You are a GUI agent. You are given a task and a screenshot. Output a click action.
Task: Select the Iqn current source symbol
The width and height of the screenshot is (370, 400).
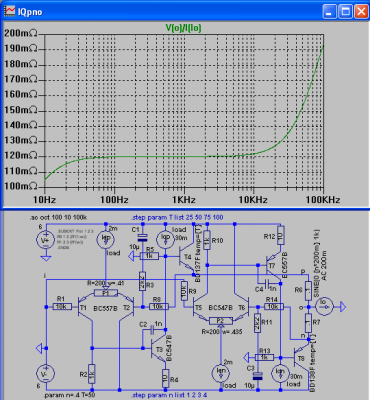click(x=221, y=373)
